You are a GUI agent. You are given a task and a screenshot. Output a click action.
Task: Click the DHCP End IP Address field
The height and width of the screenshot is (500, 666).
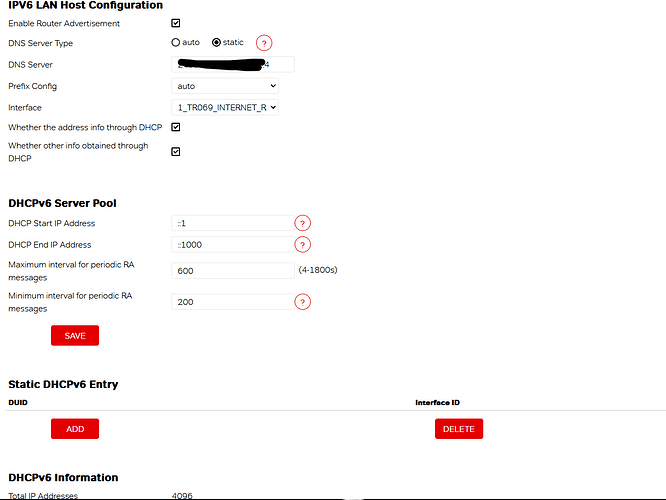pos(231,244)
